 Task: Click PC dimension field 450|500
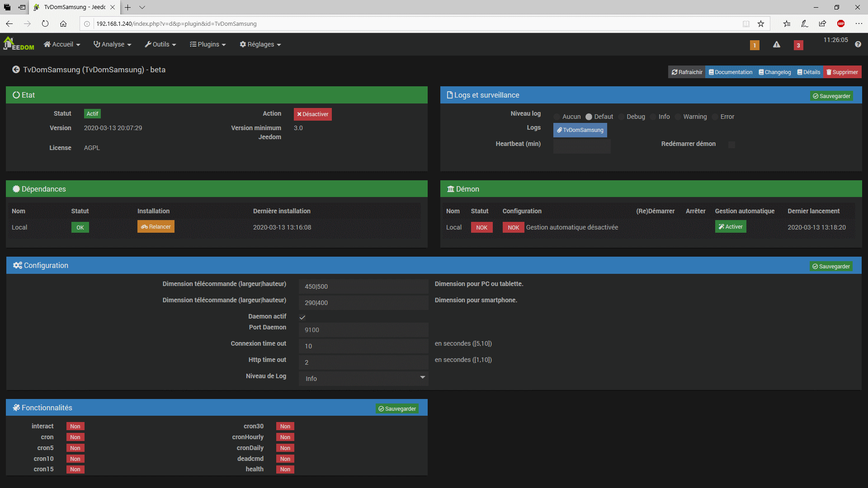[363, 286]
